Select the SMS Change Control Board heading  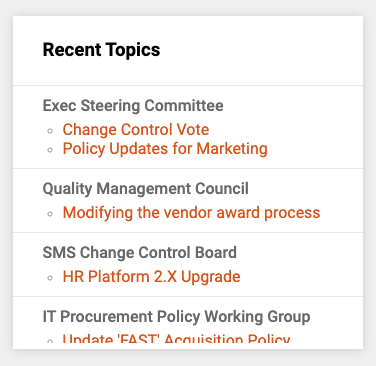coord(140,252)
